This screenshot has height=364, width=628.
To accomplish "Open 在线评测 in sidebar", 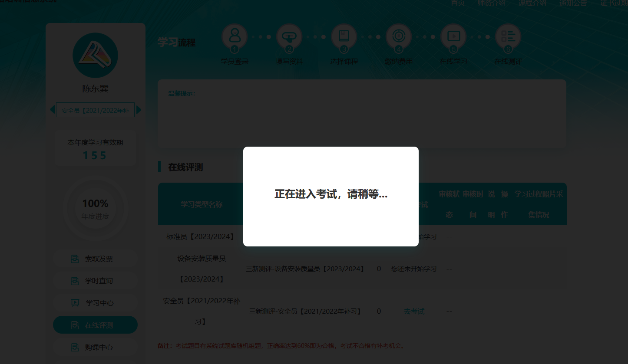I will [x=96, y=325].
